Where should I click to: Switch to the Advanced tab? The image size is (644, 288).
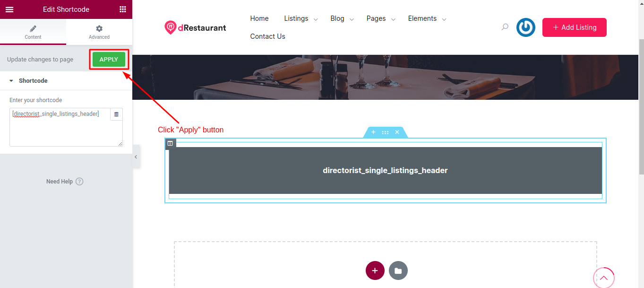99,32
